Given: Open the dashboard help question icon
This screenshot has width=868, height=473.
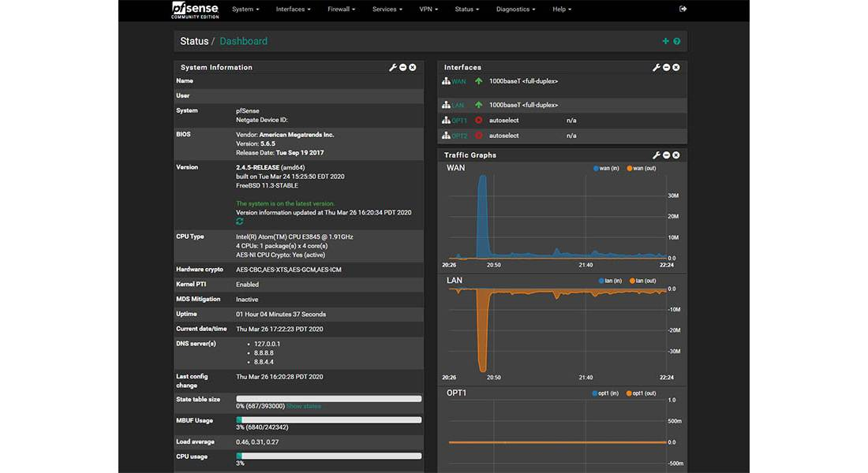Looking at the screenshot, I should [x=677, y=41].
